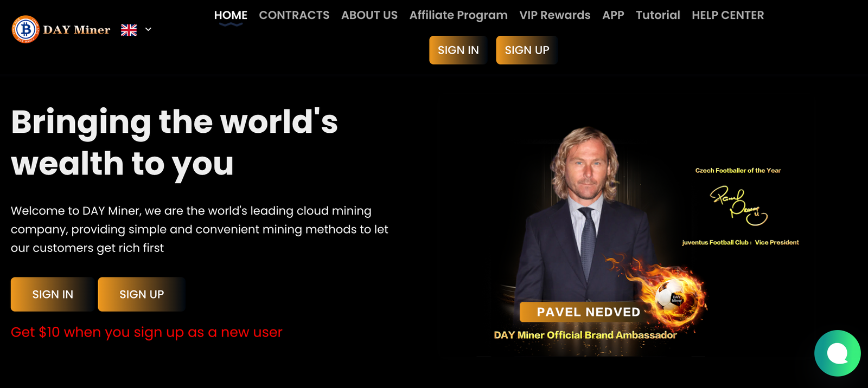Expand the language dropdown chevron
868x388 pixels.
148,29
